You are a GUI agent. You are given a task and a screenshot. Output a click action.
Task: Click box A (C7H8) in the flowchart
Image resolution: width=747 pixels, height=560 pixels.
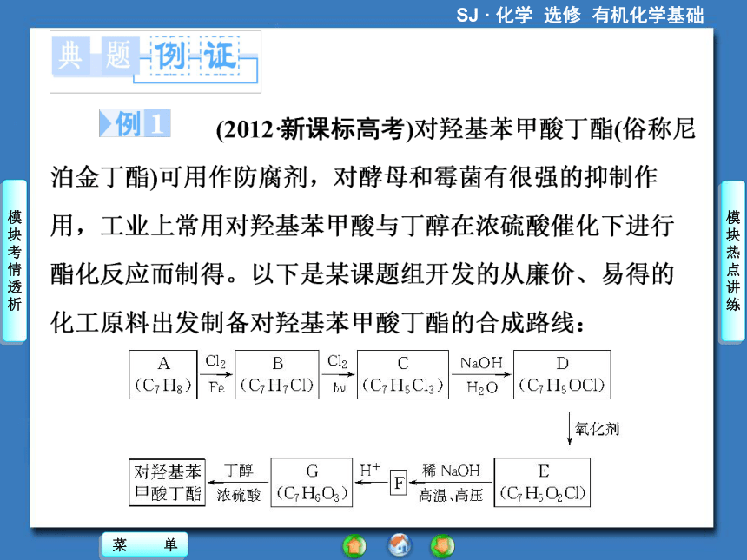tap(163, 374)
